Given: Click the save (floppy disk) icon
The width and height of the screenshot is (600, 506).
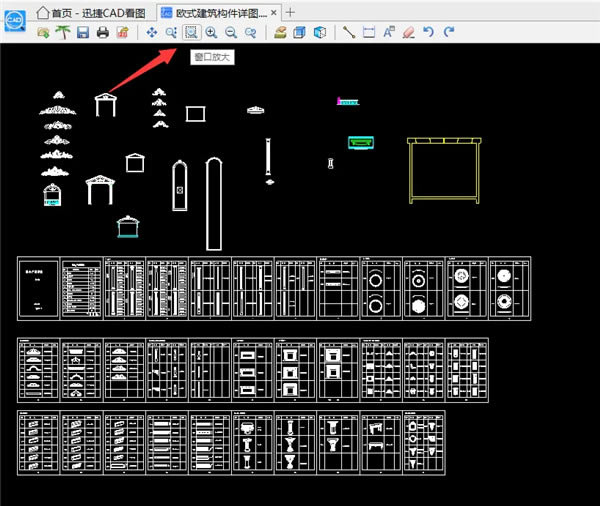Looking at the screenshot, I should point(83,33).
